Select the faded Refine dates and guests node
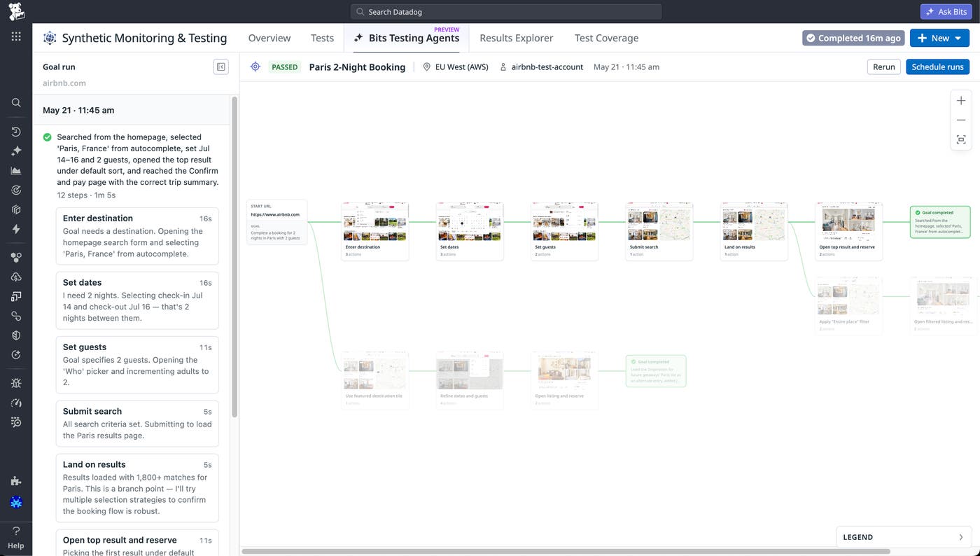 tap(470, 380)
